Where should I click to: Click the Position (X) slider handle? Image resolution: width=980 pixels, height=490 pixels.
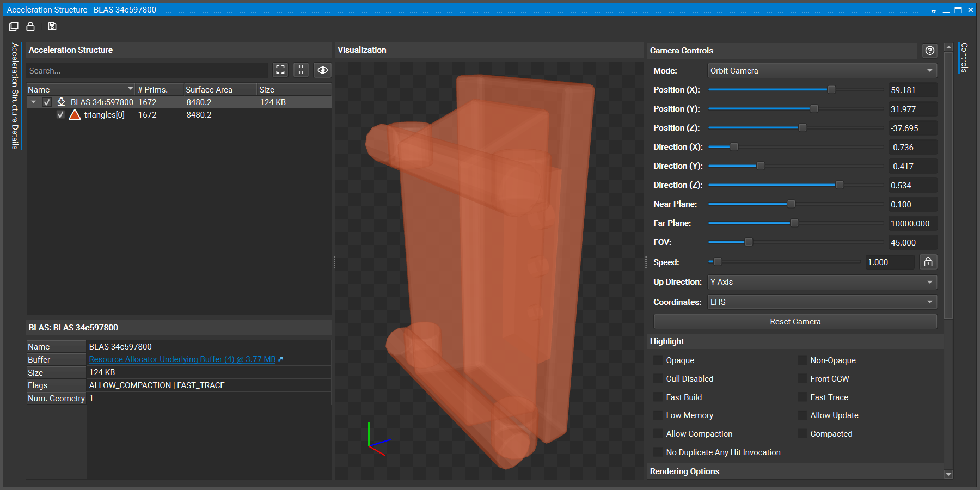pos(831,89)
